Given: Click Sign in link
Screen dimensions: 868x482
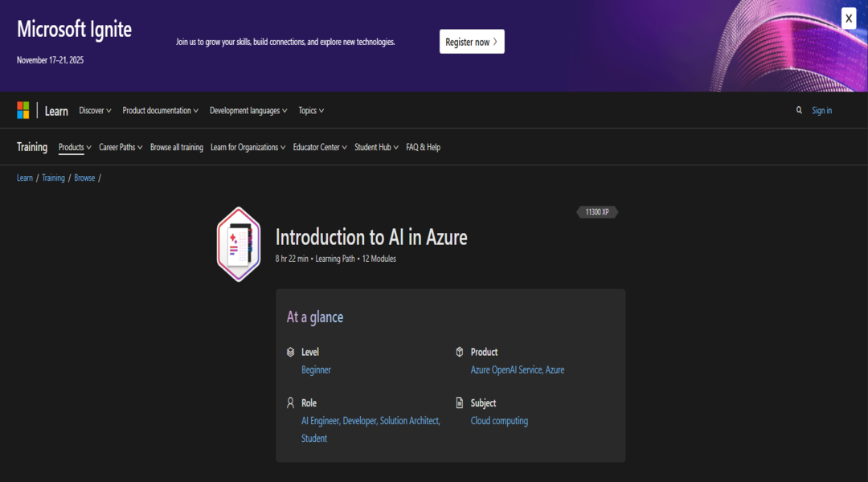Looking at the screenshot, I should pyautogui.click(x=821, y=111).
